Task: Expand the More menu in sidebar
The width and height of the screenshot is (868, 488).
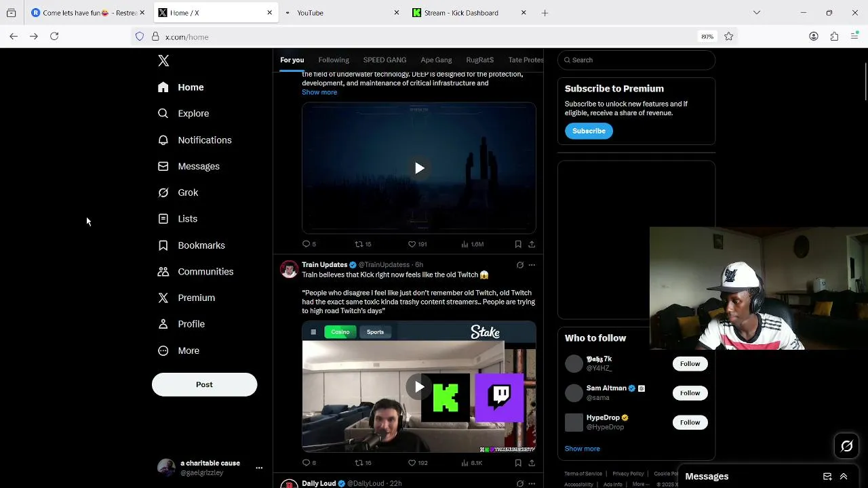Action: (178, 351)
